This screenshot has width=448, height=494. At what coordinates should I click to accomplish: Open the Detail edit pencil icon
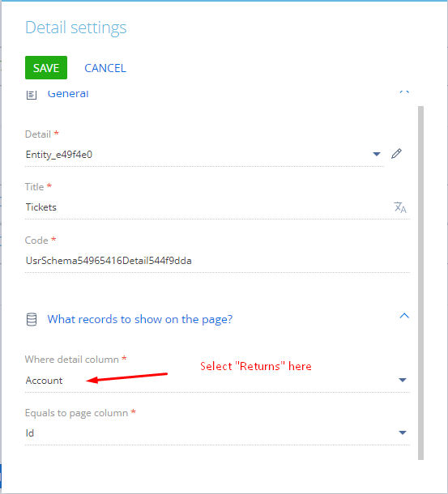click(396, 154)
